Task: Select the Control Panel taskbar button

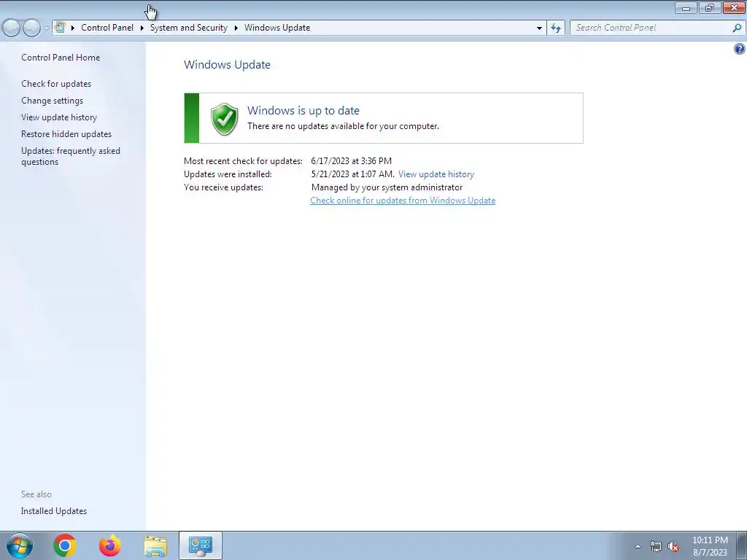Action: click(201, 545)
